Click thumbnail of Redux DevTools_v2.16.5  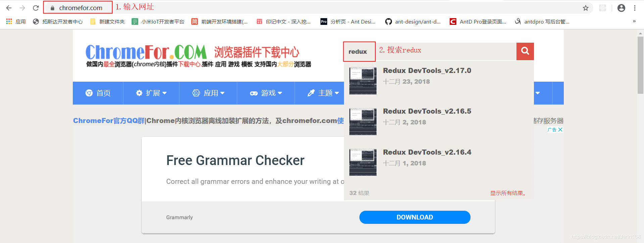(363, 121)
